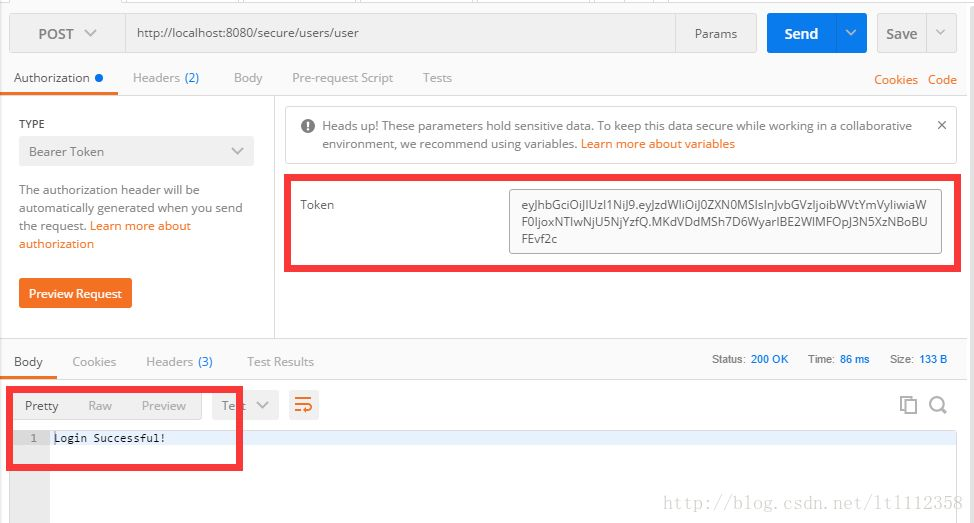Open the Tests tab

pyautogui.click(x=437, y=78)
